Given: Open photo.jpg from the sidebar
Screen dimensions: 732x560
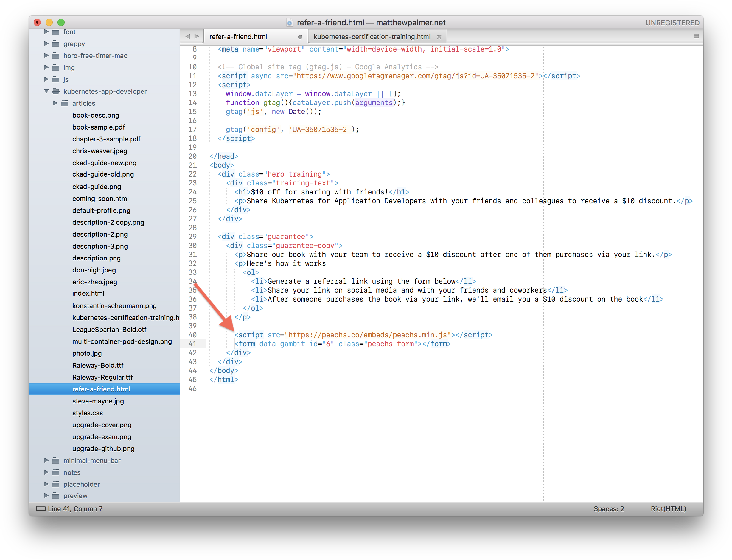Looking at the screenshot, I should (87, 353).
